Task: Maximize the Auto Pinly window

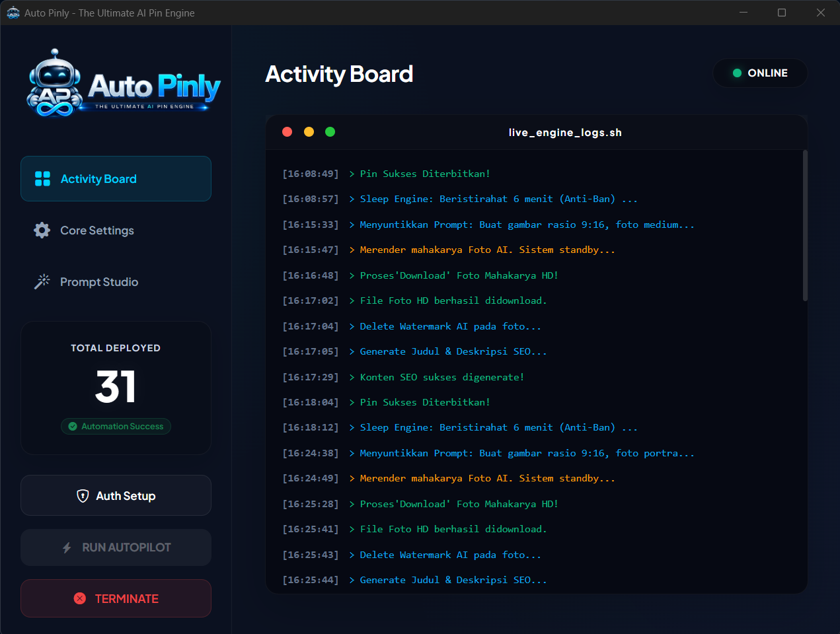Action: (782, 13)
